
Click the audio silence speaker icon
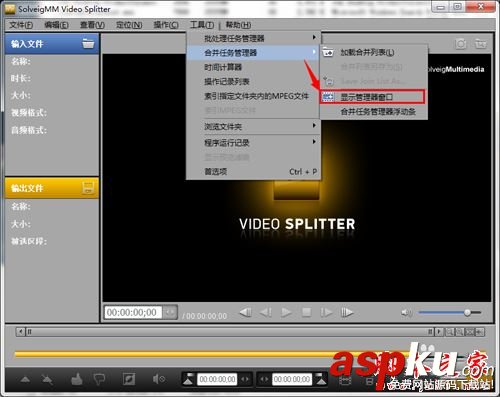[159, 379]
